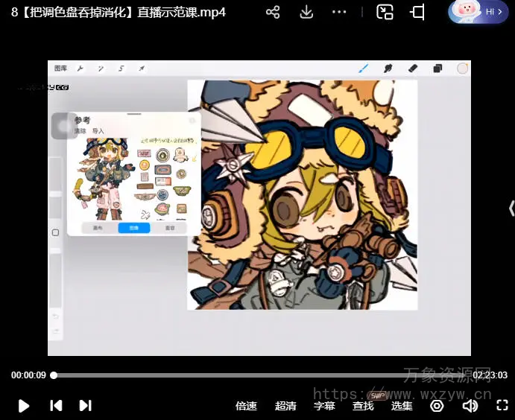Click the artwork canvas in the video

(302, 194)
